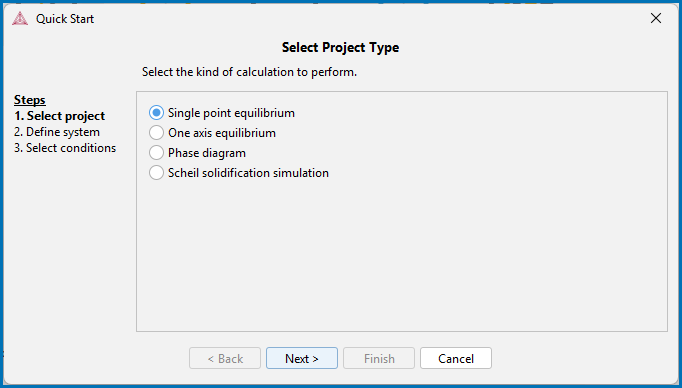Image resolution: width=682 pixels, height=388 pixels.
Task: Select the Phase diagram radio button
Action: point(156,153)
